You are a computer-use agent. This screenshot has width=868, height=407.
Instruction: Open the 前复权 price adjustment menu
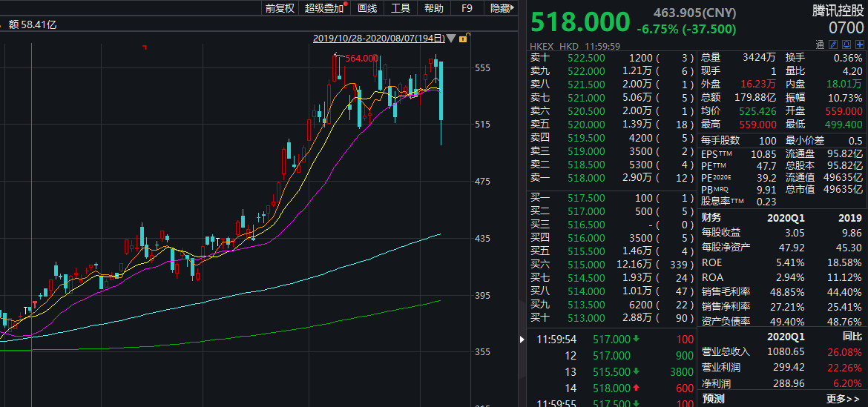pos(280,7)
